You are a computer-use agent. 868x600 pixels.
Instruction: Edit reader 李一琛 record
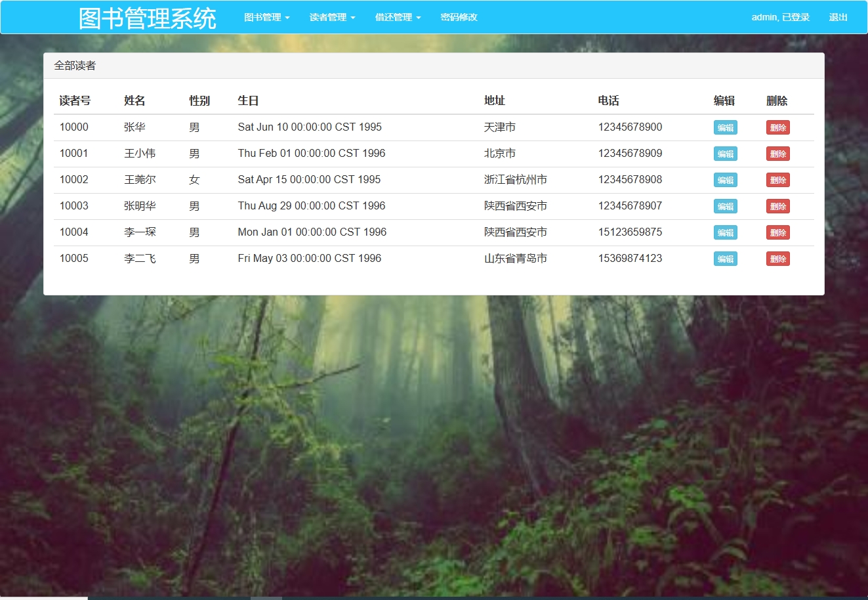coord(725,232)
